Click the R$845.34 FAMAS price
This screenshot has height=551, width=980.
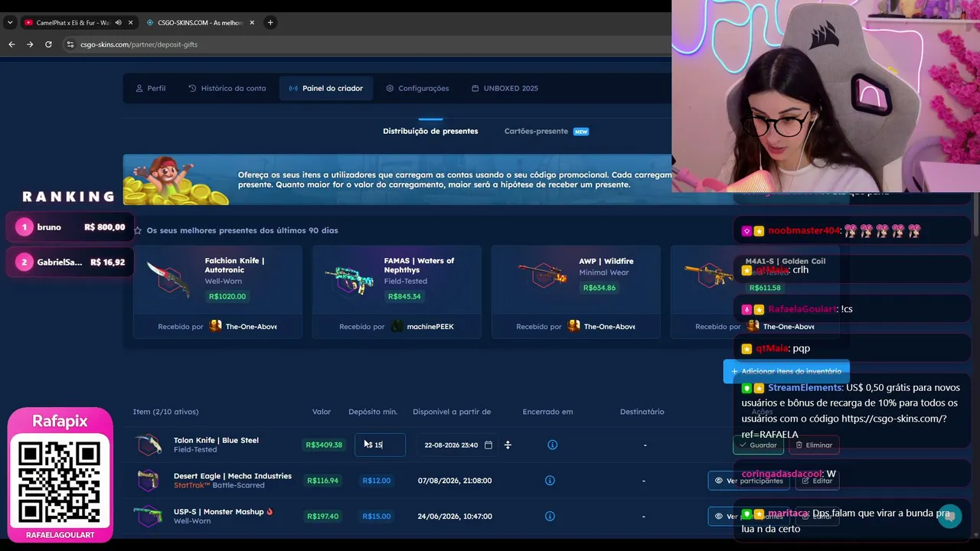coord(404,296)
